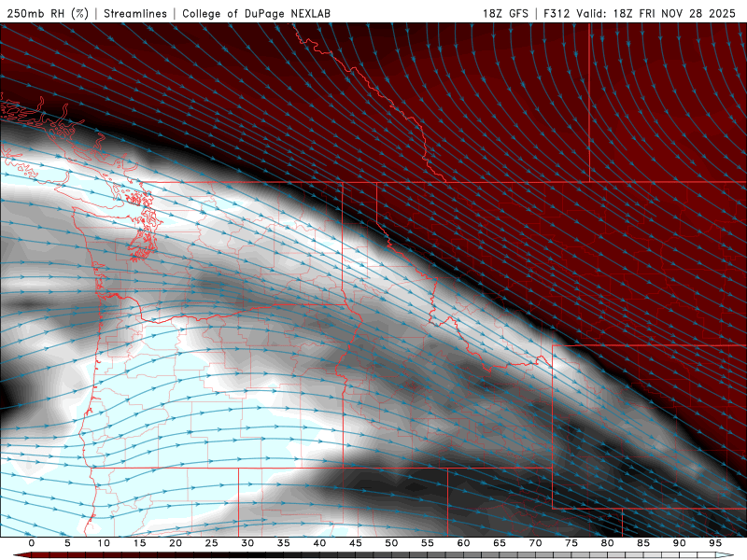Viewport: 747px width, 560px height.
Task: Click the "70" value on the color scale
Action: 535,543
